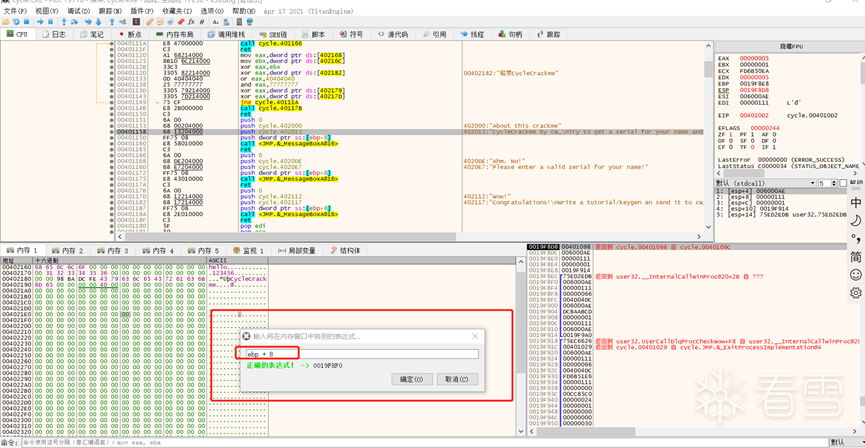Select the 监视 1 watch tab
The image size is (865, 448).
(x=248, y=250)
